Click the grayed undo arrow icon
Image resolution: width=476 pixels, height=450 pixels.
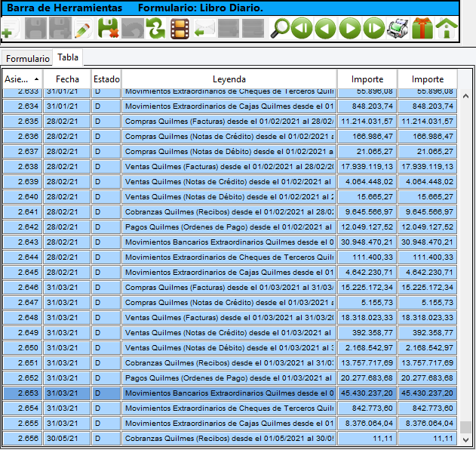coord(133,29)
